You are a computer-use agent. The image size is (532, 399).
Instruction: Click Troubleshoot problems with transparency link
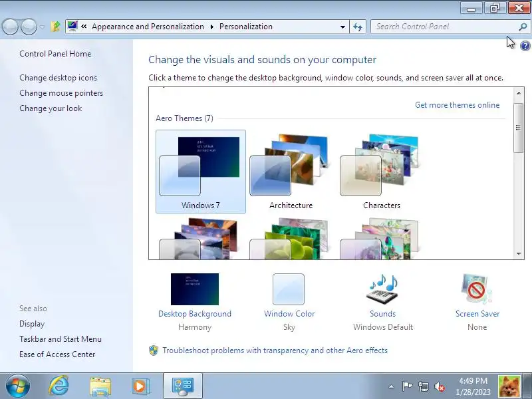[275, 350]
